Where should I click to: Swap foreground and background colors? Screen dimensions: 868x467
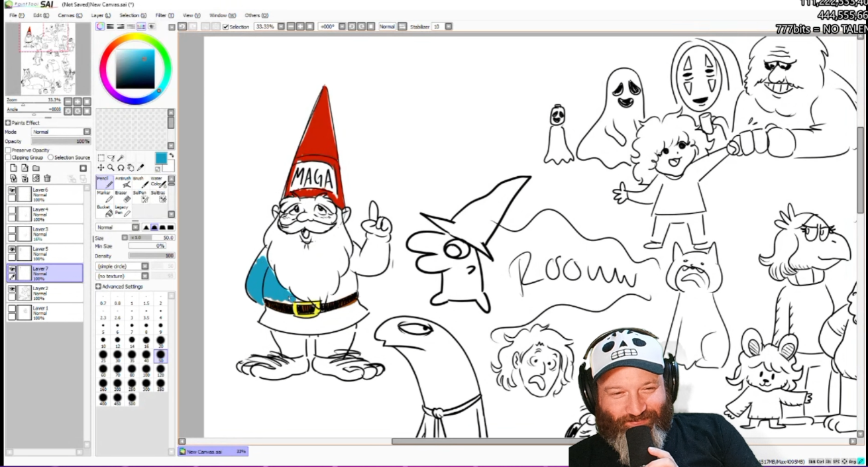pos(171,155)
